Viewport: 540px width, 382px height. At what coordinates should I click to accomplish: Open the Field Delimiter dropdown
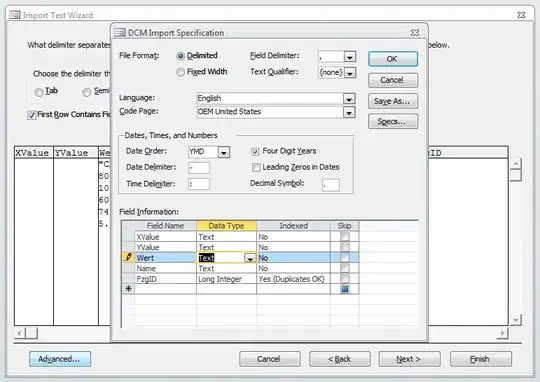pos(350,57)
